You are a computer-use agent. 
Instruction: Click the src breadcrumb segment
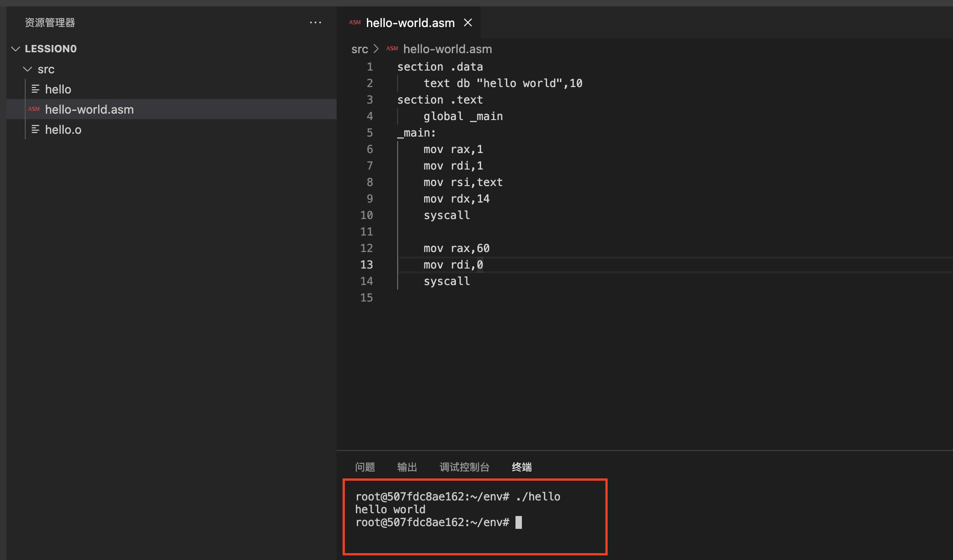[360, 49]
